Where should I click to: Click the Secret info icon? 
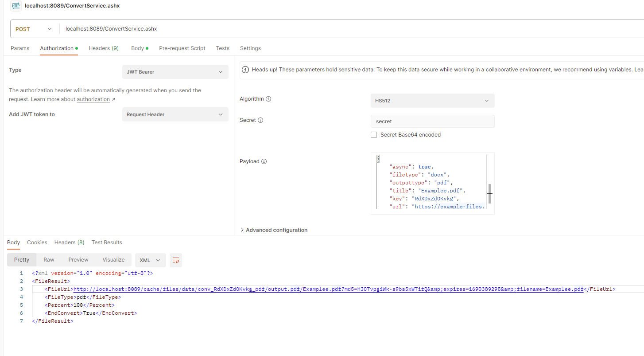coord(260,120)
